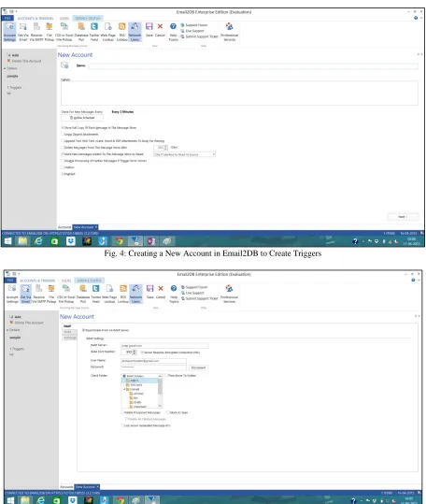Toggle Delete Processed Messages checkbox
Image resolution: width=426 pixels, height=504 pixels.
pos(122,412)
